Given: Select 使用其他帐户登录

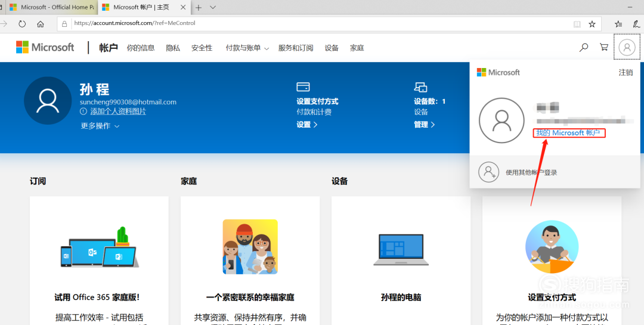Looking at the screenshot, I should pos(531,172).
